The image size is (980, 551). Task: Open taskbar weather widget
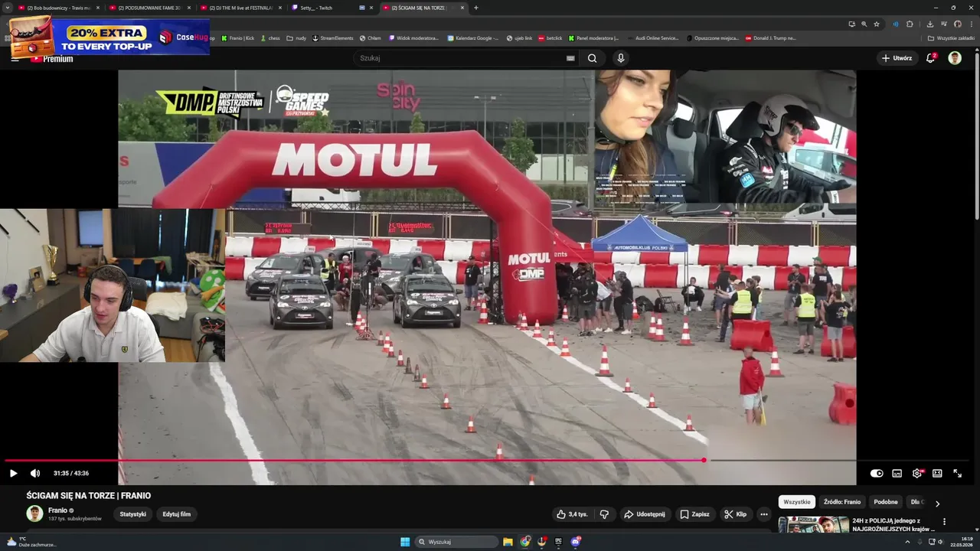click(31, 542)
